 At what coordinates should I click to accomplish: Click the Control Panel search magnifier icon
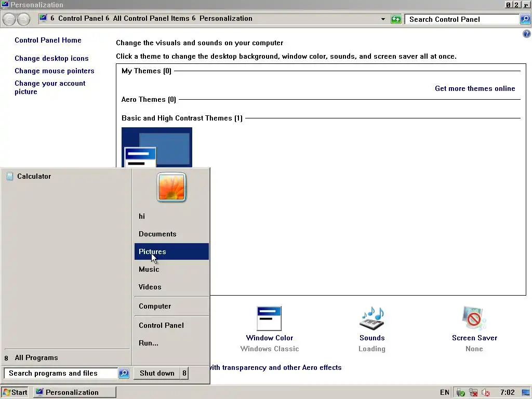pos(525,19)
